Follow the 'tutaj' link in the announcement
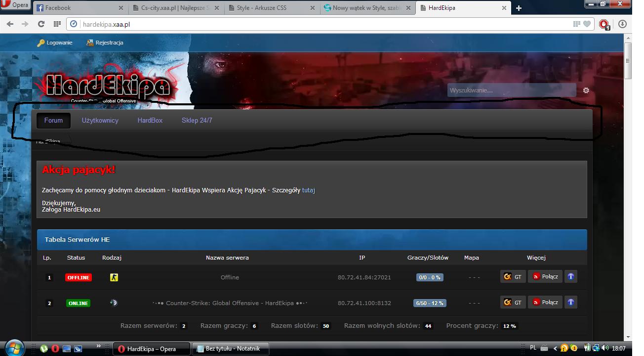The image size is (644, 356). coord(309,190)
